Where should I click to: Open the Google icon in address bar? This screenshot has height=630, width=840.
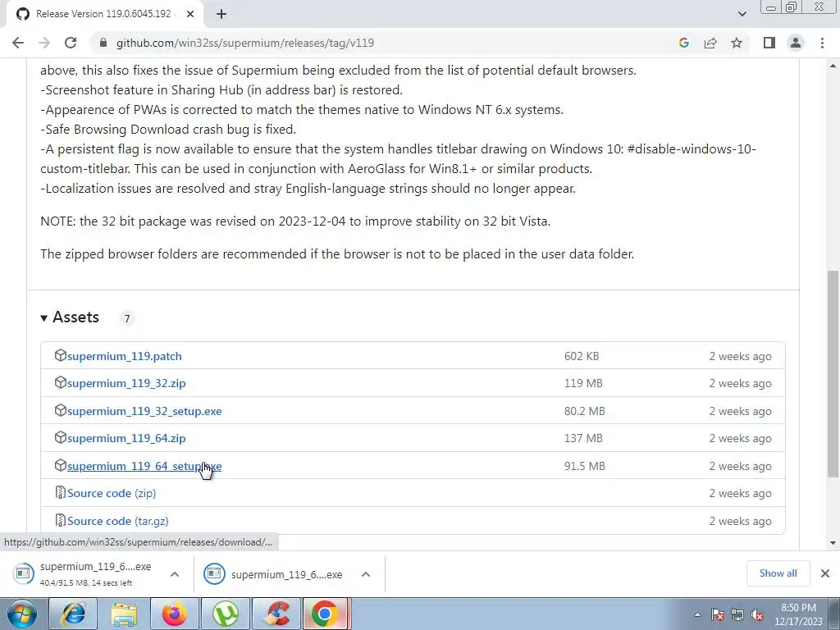(683, 43)
